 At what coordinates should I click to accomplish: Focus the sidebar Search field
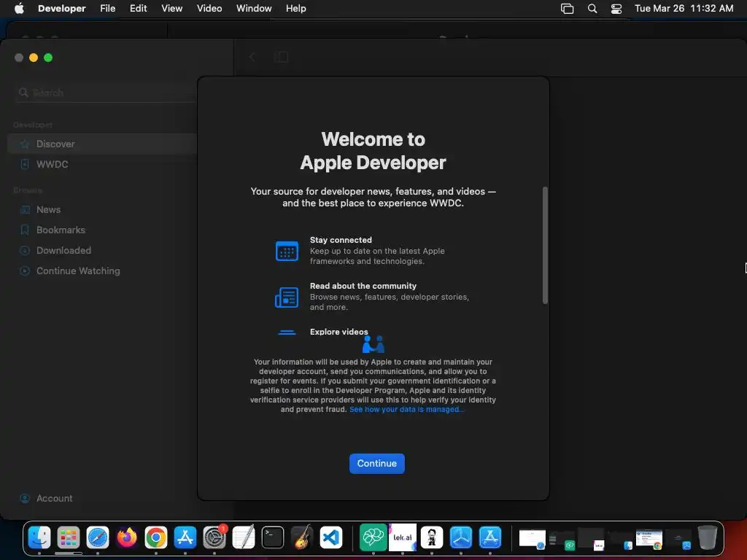point(106,93)
